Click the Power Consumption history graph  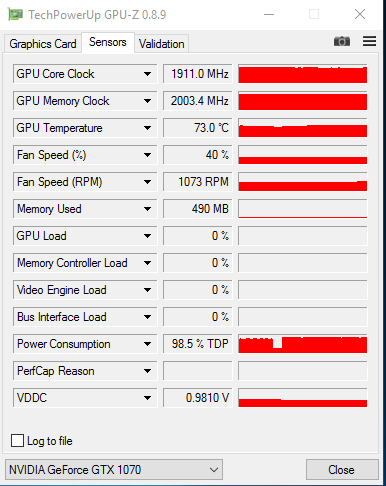point(303,344)
